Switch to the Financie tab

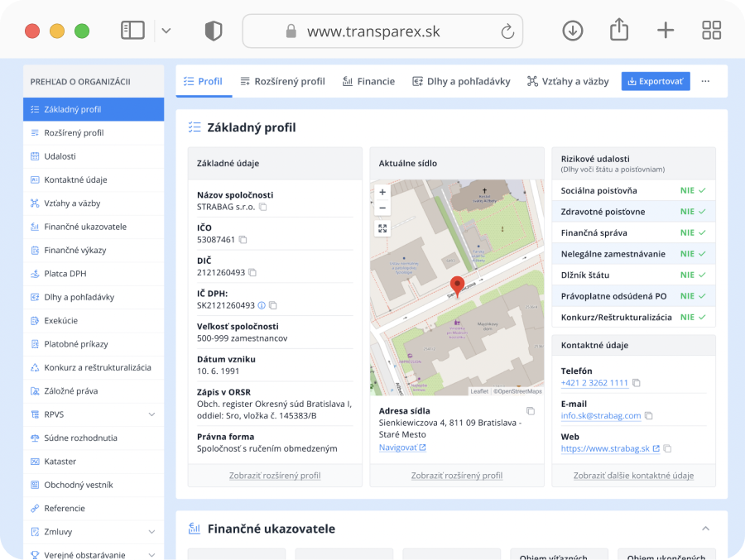click(368, 81)
